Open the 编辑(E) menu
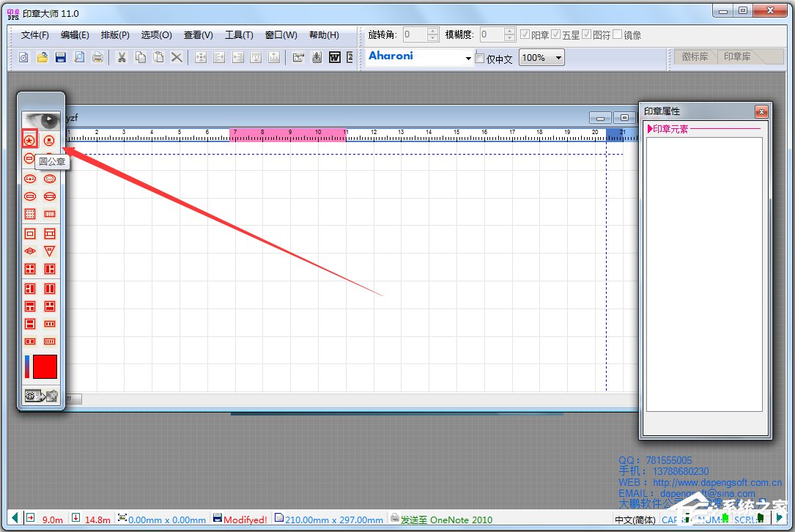Screen dimensions: 795x532 [75, 35]
